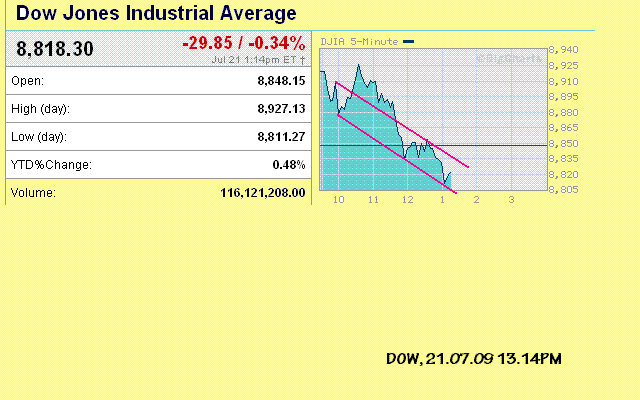Select the current value 8,818.30
This screenshot has height=400, width=640.
pos(55,49)
